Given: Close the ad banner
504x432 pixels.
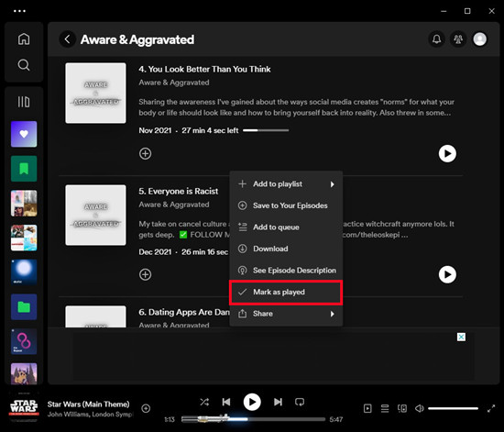Looking at the screenshot, I should click(x=461, y=337).
